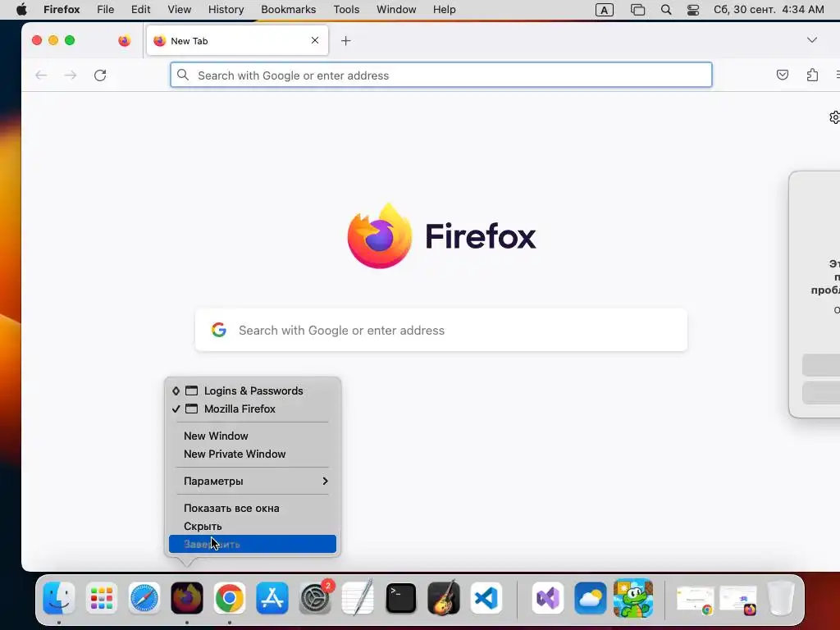Focus the address bar search field
Screen dimensions: 840x630
pos(441,75)
